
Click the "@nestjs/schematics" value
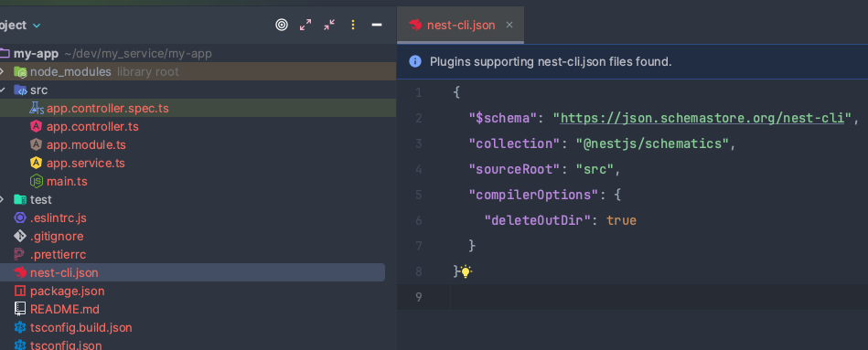click(x=653, y=143)
